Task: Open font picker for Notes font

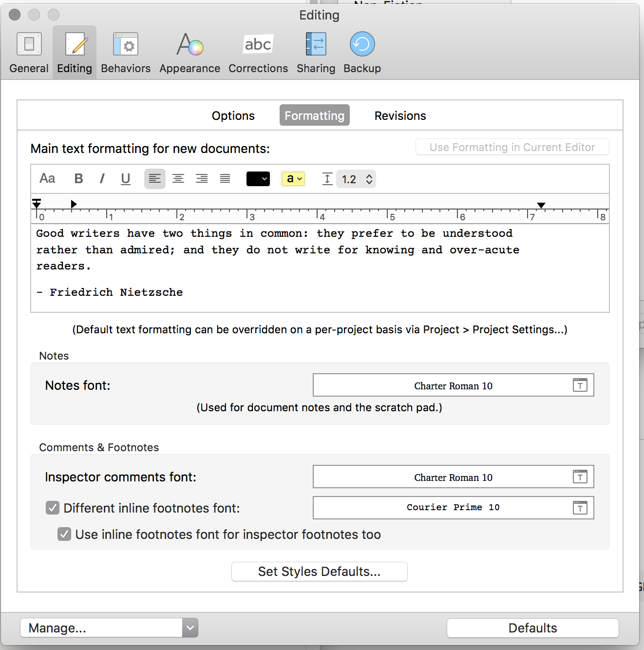Action: pyautogui.click(x=580, y=385)
